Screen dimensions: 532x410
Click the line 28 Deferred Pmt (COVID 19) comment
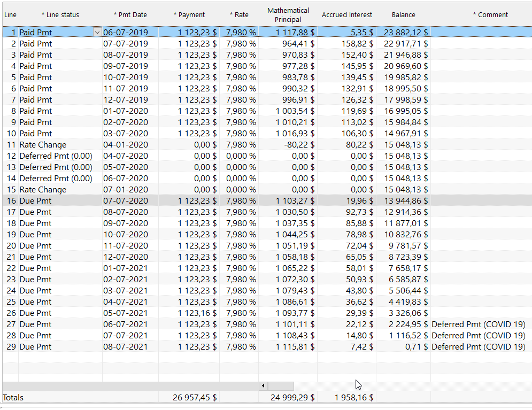pos(479,335)
